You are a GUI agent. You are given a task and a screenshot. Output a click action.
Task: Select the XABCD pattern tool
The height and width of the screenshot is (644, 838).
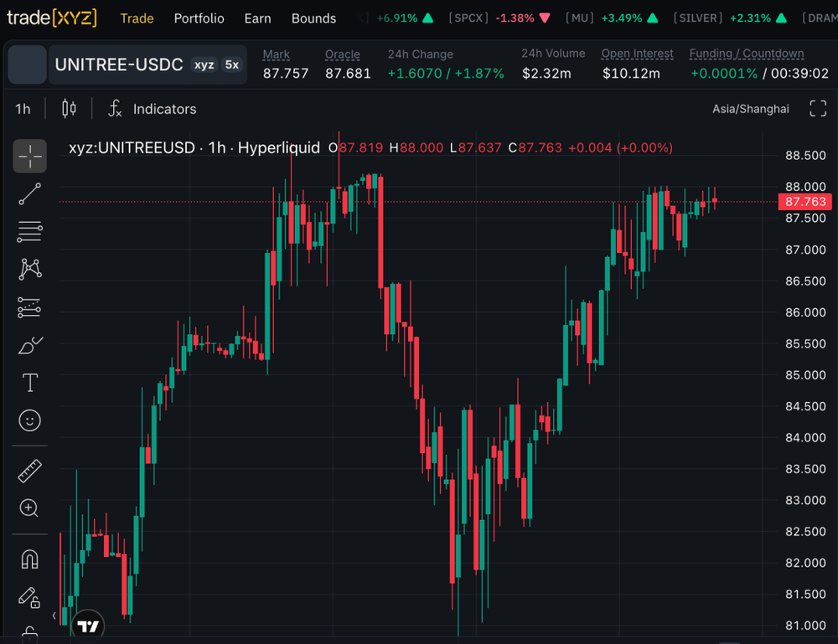click(30, 269)
